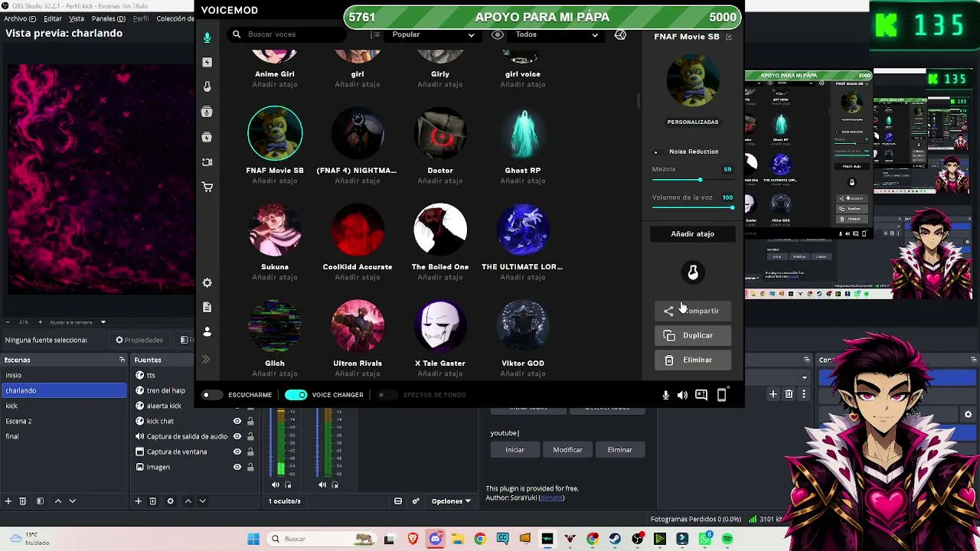980x551 pixels.
Task: Move the selected source down
Action: (203, 501)
